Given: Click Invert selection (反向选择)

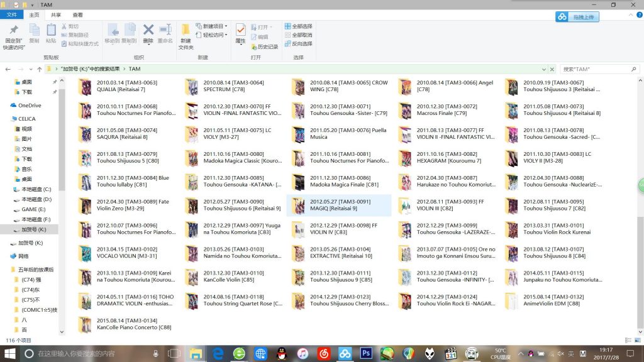Looking at the screenshot, I should [x=298, y=43].
